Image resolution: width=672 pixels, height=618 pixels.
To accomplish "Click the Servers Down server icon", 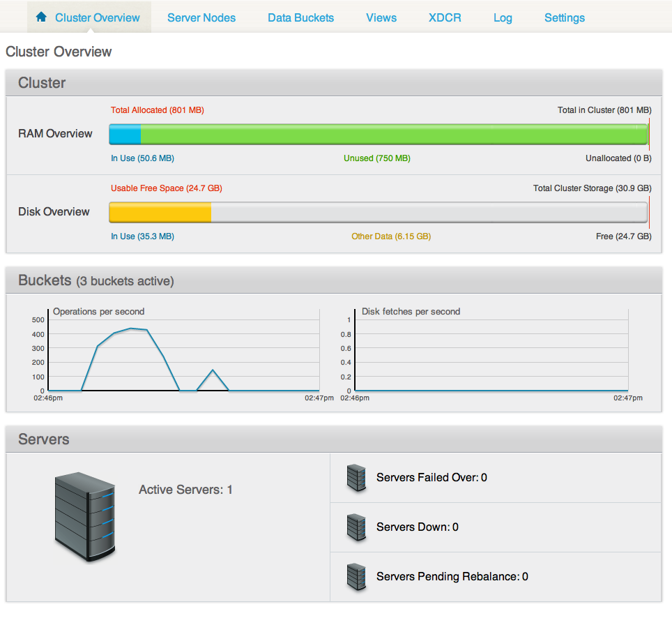I will pos(356,527).
